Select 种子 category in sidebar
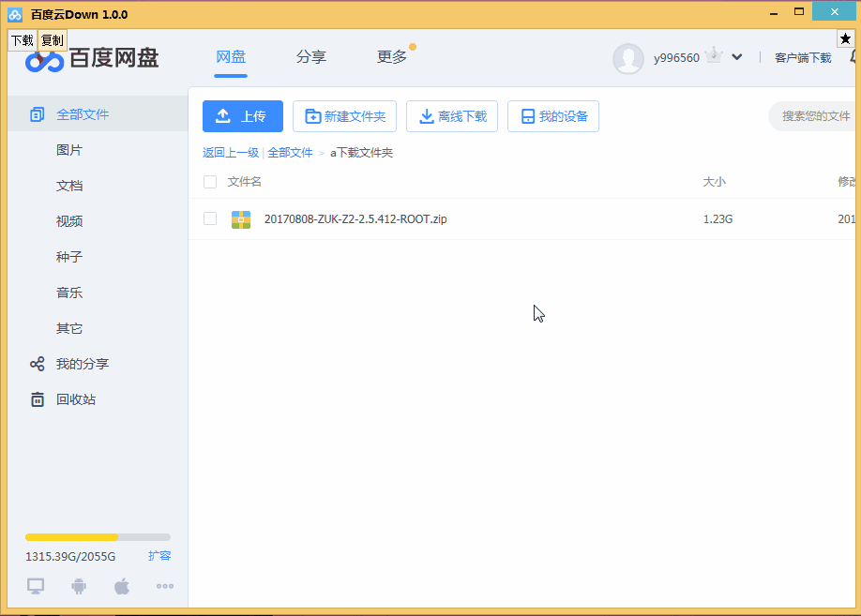 click(69, 257)
